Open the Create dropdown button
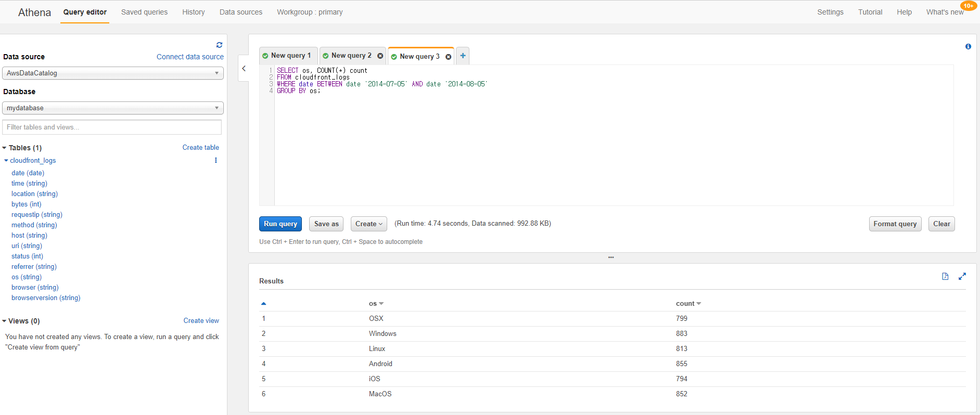 pos(369,224)
